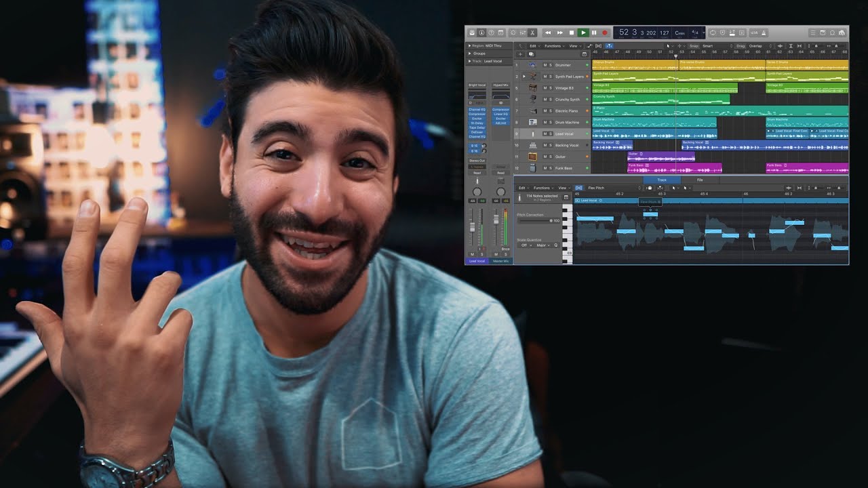The height and width of the screenshot is (488, 868).
Task: Show the Mixer button in control bar
Action: pos(523,33)
